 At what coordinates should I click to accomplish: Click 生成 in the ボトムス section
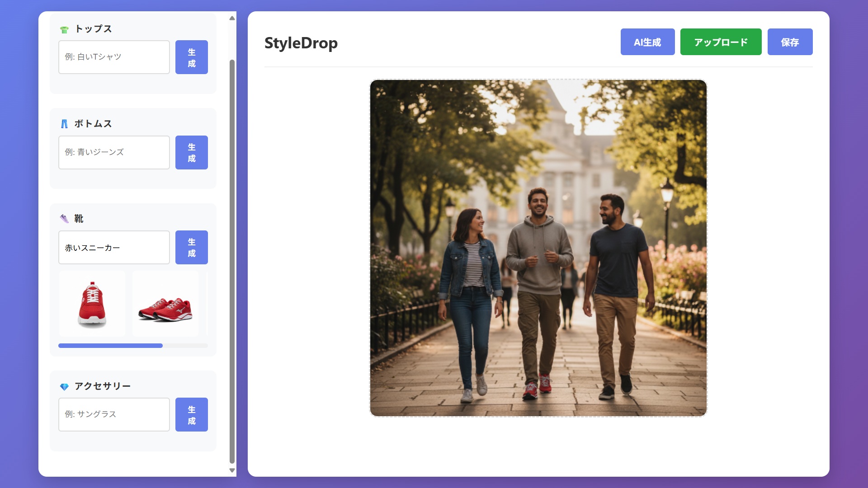coord(191,152)
